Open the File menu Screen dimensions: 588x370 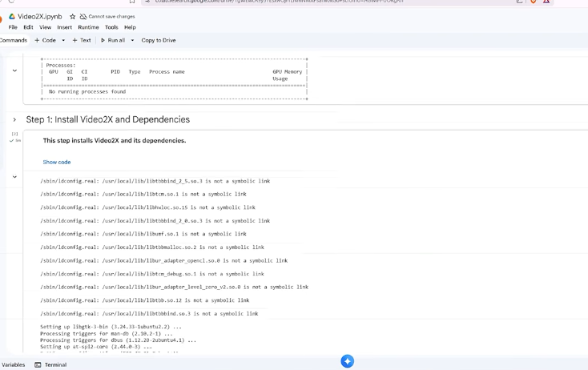pos(13,27)
